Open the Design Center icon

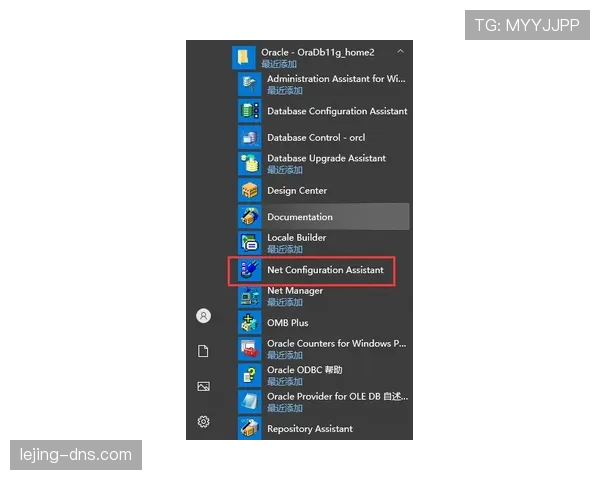[x=249, y=190]
